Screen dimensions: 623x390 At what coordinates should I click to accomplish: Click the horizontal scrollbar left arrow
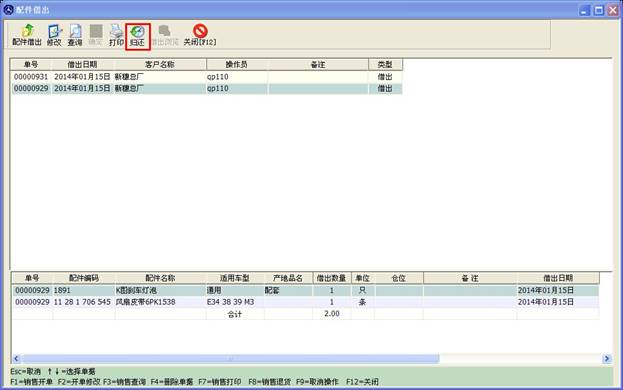point(16,359)
